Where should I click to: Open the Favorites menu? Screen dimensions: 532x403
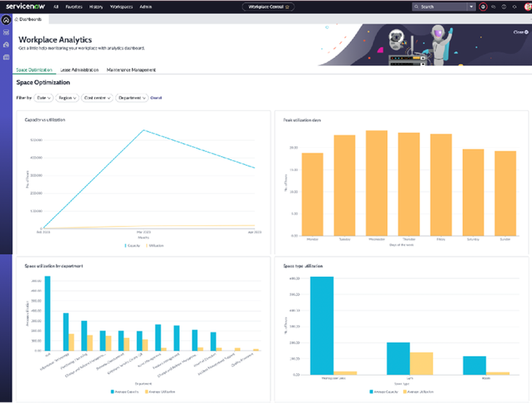[74, 6]
